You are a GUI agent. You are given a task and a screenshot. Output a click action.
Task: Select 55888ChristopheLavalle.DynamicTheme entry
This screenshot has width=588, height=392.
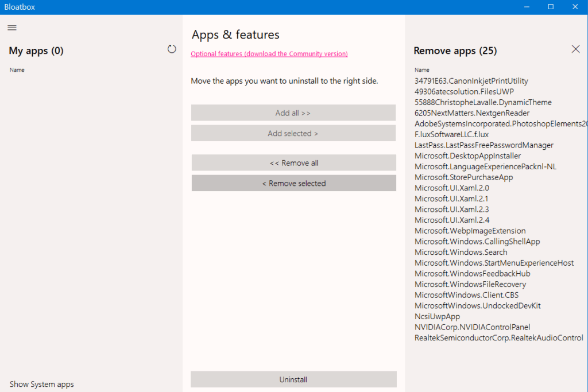pyautogui.click(x=483, y=102)
